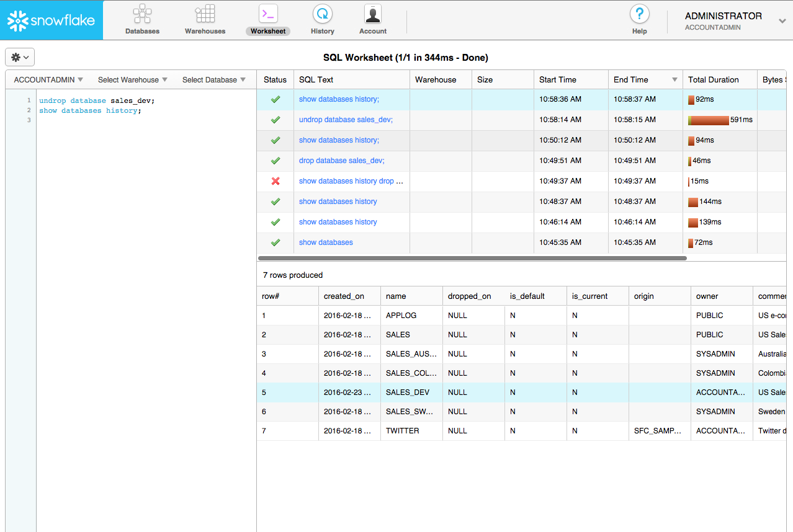Click the Snowflake logo
The image size is (793, 532).
click(51, 20)
